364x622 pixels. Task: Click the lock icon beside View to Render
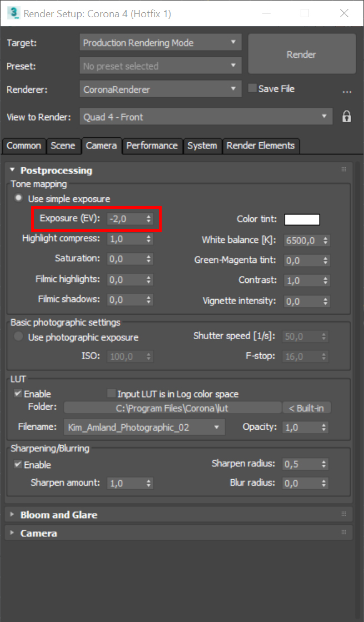(x=346, y=117)
